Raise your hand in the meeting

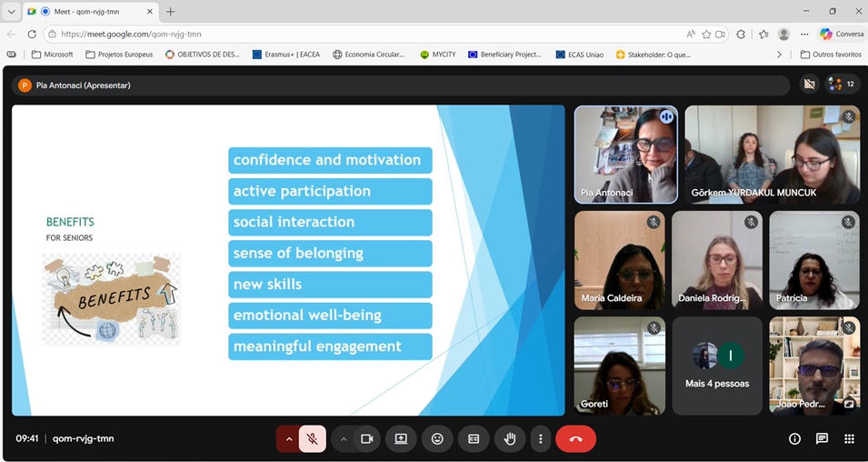click(510, 438)
